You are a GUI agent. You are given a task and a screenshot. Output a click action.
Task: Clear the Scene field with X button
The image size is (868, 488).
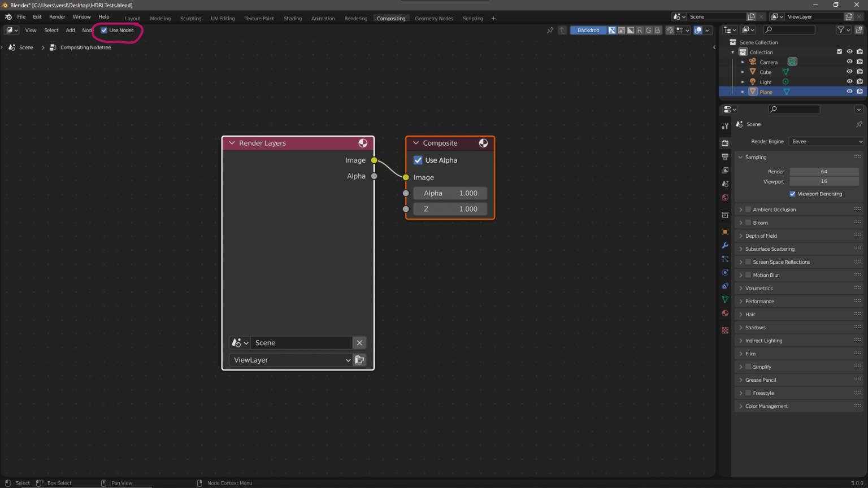pyautogui.click(x=359, y=343)
